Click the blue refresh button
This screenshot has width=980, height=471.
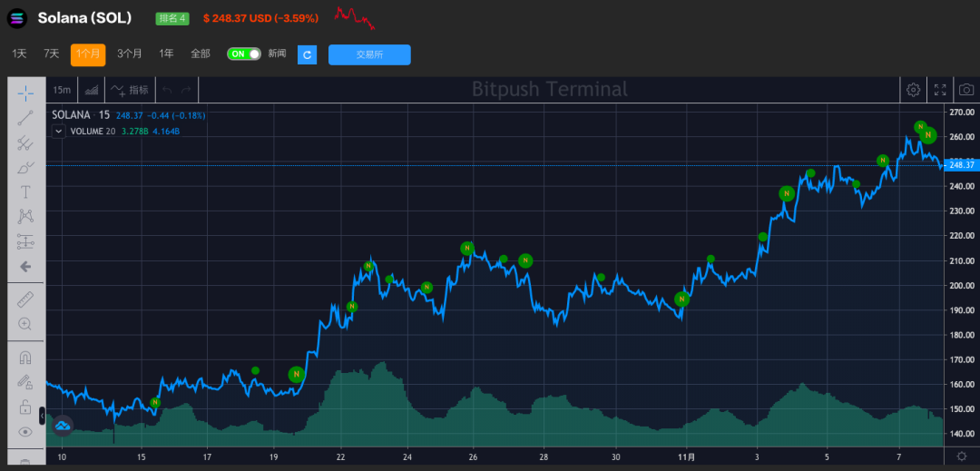pos(307,54)
